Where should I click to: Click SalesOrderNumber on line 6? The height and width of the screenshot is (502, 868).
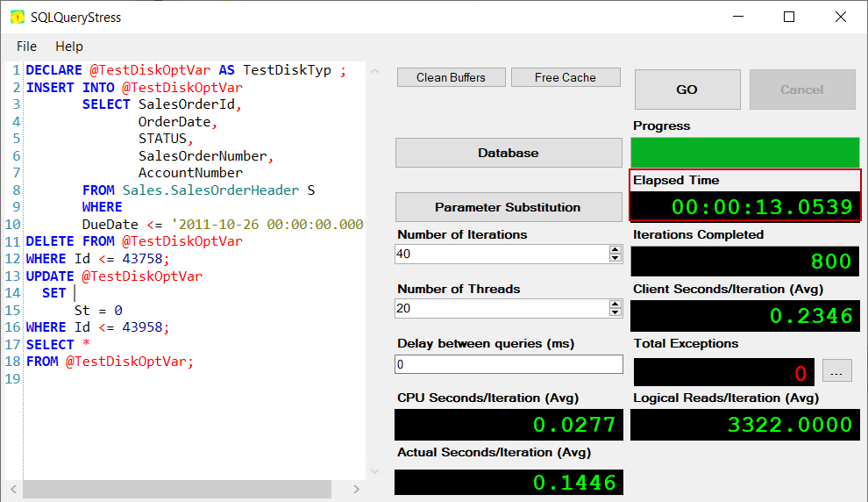203,156
